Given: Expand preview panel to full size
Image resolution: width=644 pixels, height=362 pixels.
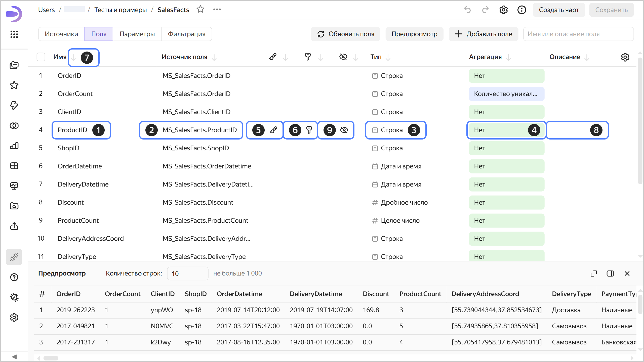Looking at the screenshot, I should [x=593, y=274].
